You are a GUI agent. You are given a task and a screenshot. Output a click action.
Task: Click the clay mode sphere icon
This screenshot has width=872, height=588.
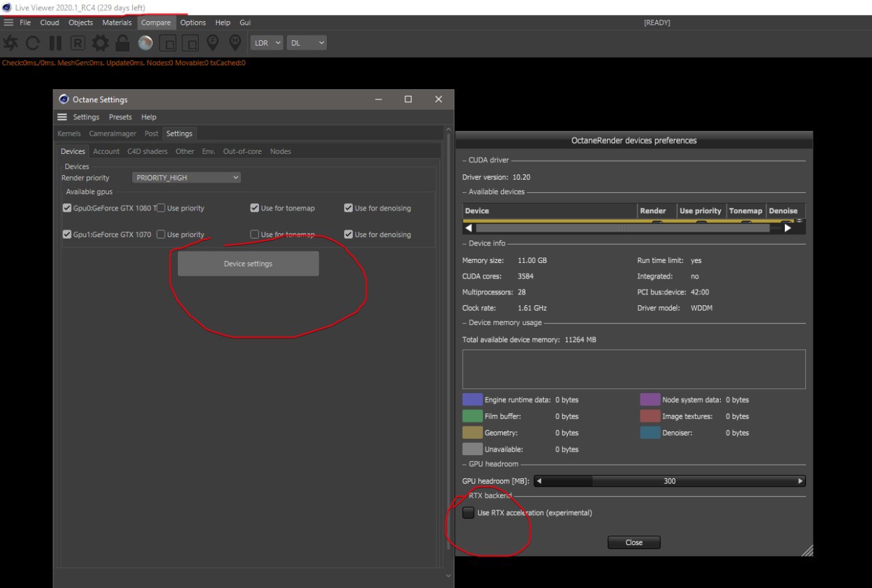coord(145,43)
